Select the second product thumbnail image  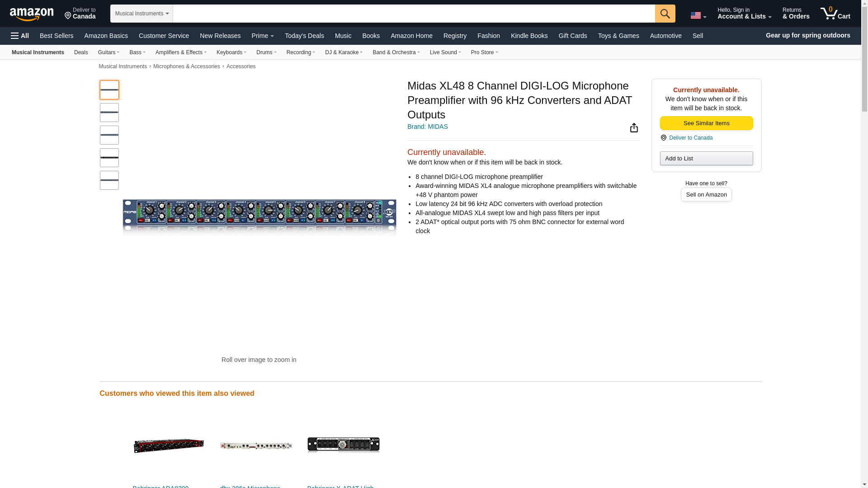click(109, 113)
